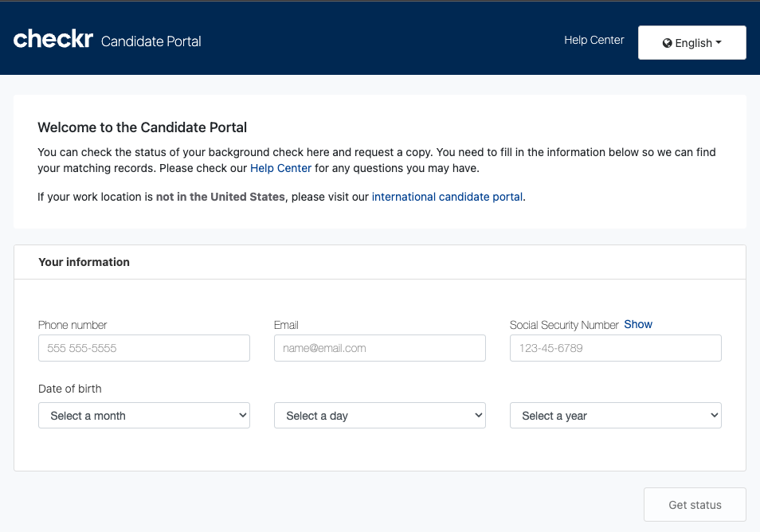Click the checkr logo
The height and width of the screenshot is (532, 760).
point(53,39)
